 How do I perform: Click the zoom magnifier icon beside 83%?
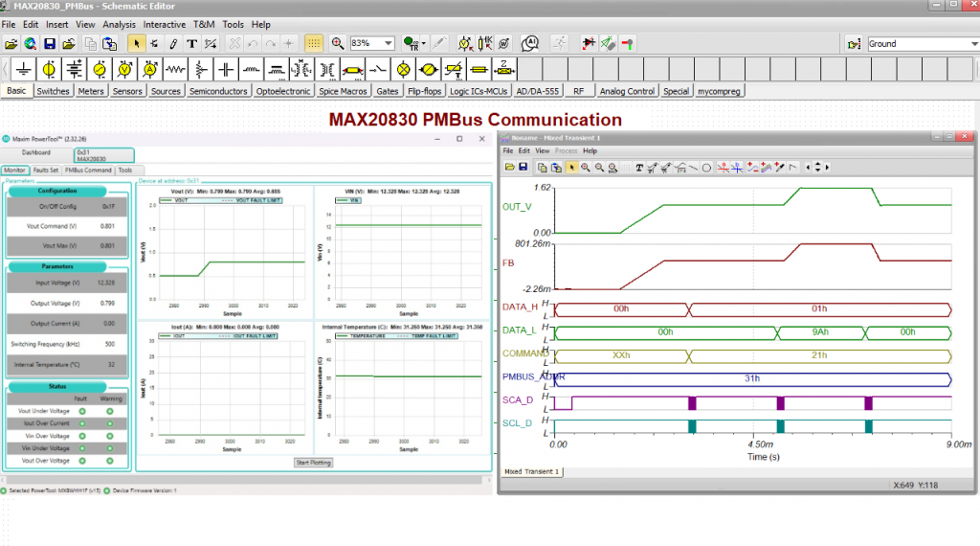(338, 43)
